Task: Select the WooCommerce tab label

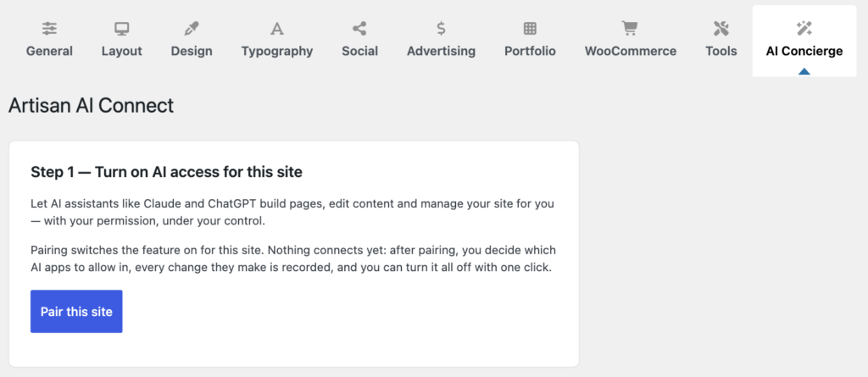Action: [631, 52]
